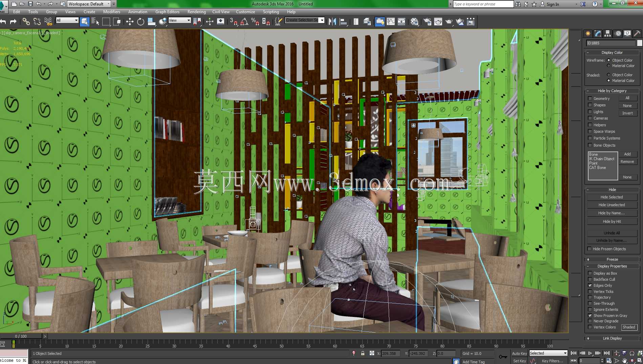Image resolution: width=643 pixels, height=364 pixels.
Task: Open Rendered Frame Window icon
Action: coord(438,22)
